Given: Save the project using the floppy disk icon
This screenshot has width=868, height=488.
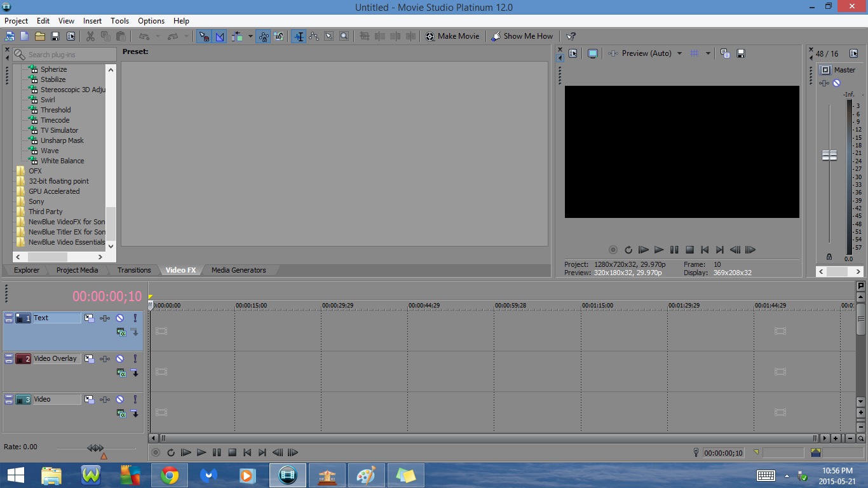Looking at the screenshot, I should tap(55, 36).
